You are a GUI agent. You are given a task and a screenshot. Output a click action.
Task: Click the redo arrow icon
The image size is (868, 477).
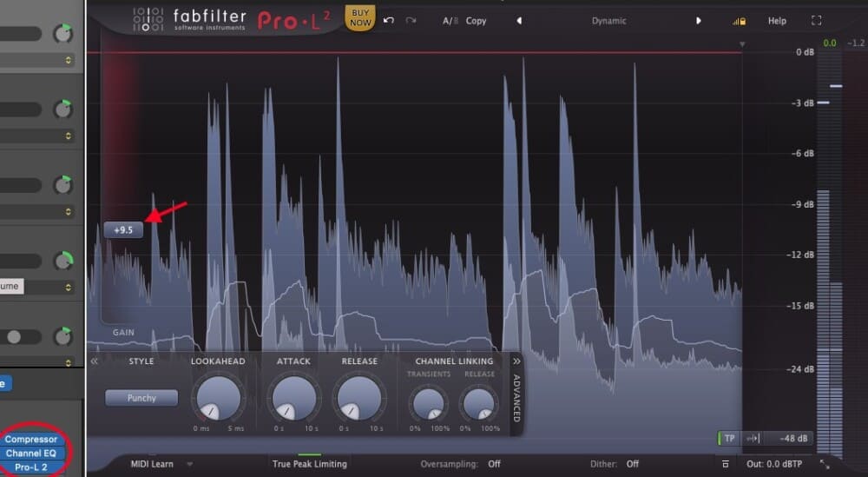[411, 21]
